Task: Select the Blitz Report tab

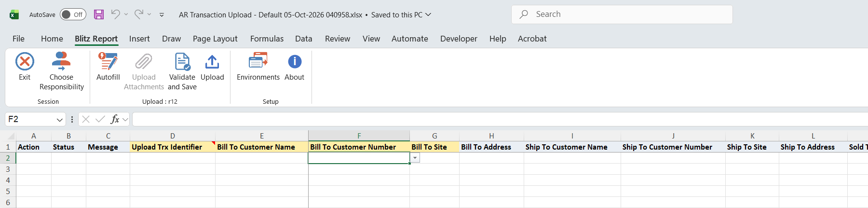Action: pyautogui.click(x=96, y=39)
